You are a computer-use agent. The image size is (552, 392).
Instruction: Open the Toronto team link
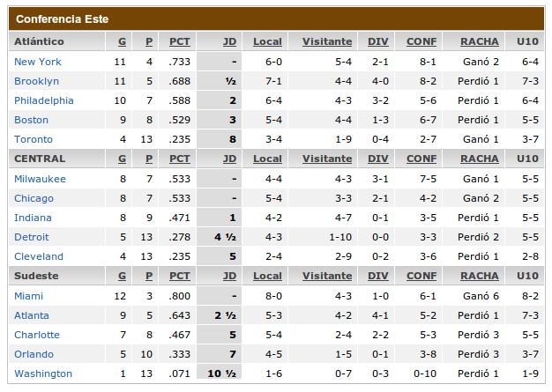click(x=34, y=139)
